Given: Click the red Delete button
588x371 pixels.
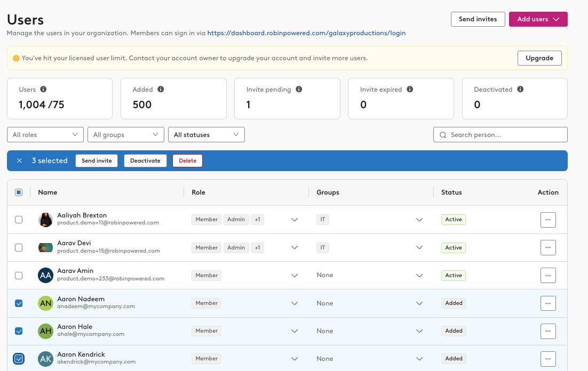Looking at the screenshot, I should point(187,161).
